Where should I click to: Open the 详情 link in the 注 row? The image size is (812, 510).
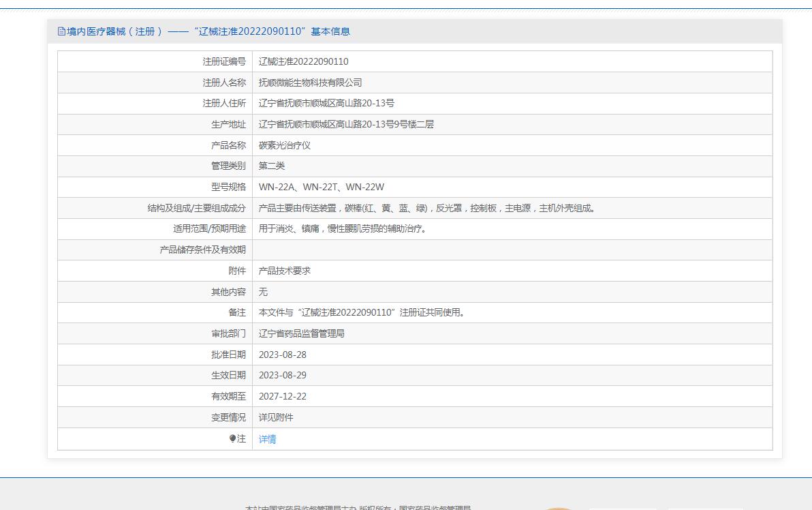(267, 439)
